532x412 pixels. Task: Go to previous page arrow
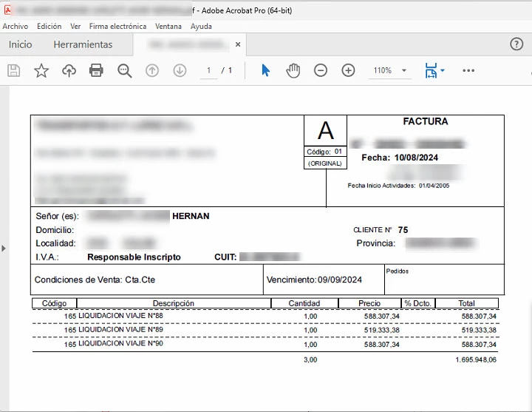click(x=152, y=71)
